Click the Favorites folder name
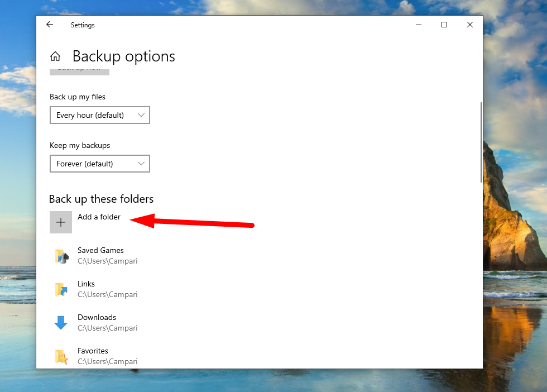 coord(93,351)
